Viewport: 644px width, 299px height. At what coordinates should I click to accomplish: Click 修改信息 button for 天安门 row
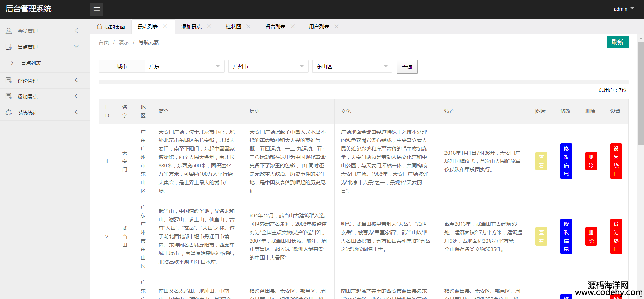click(x=566, y=161)
